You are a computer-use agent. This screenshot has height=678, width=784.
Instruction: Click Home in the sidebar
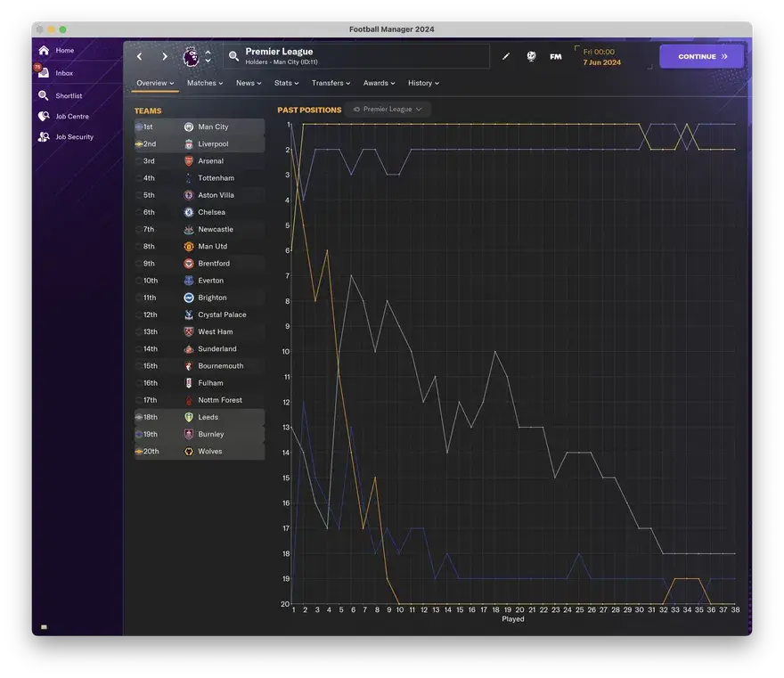pos(64,51)
